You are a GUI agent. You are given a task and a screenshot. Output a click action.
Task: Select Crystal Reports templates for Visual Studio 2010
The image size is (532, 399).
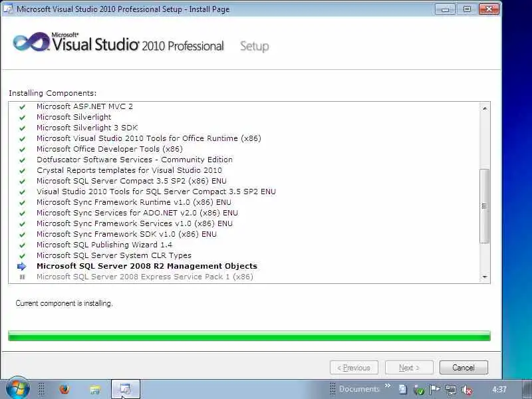(x=129, y=170)
